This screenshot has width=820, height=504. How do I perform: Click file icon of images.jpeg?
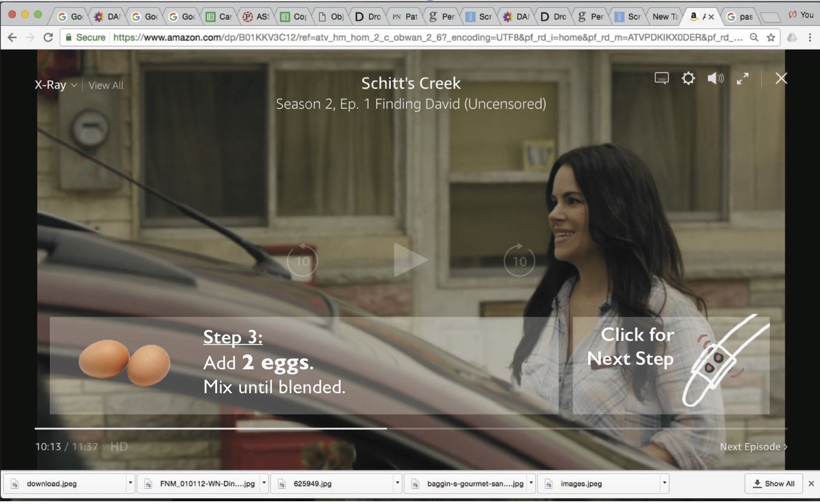549,484
